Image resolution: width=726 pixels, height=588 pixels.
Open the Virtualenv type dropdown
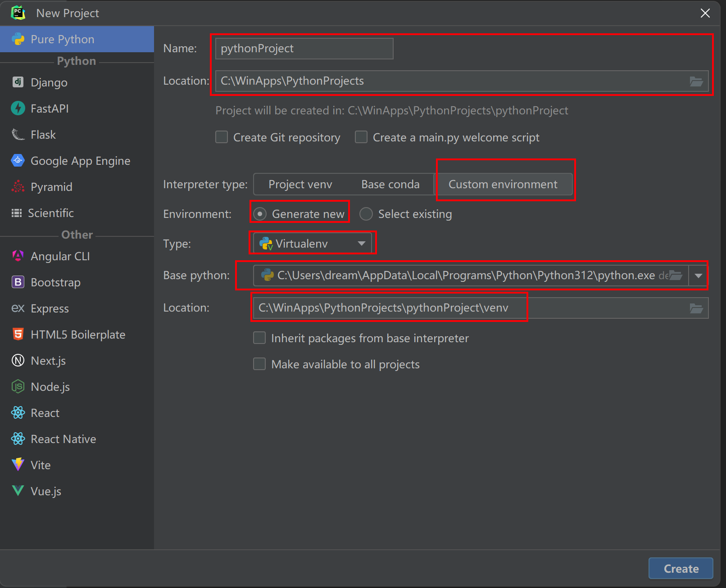click(x=313, y=244)
